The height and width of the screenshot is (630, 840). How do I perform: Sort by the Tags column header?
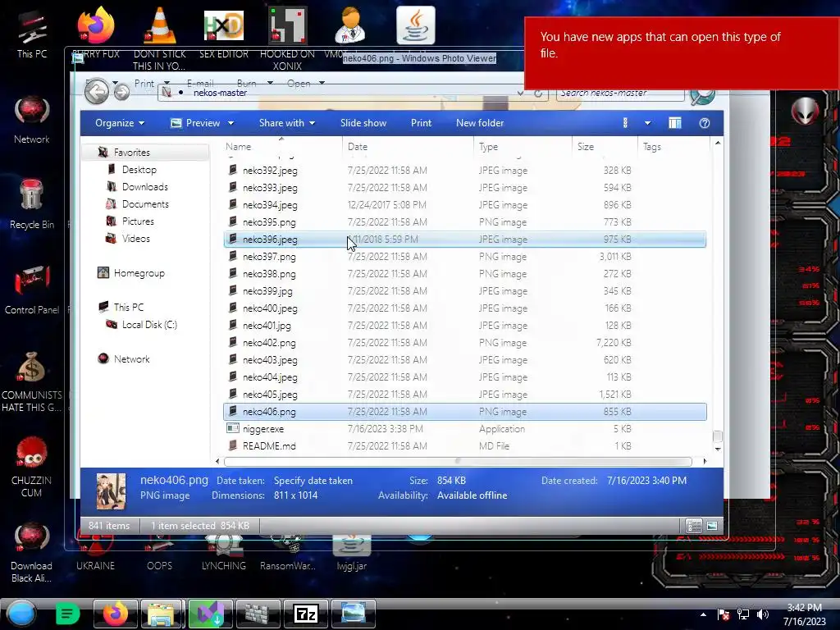673,146
